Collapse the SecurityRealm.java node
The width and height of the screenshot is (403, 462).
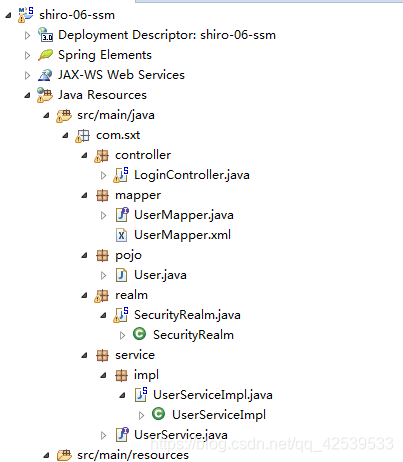103,315
